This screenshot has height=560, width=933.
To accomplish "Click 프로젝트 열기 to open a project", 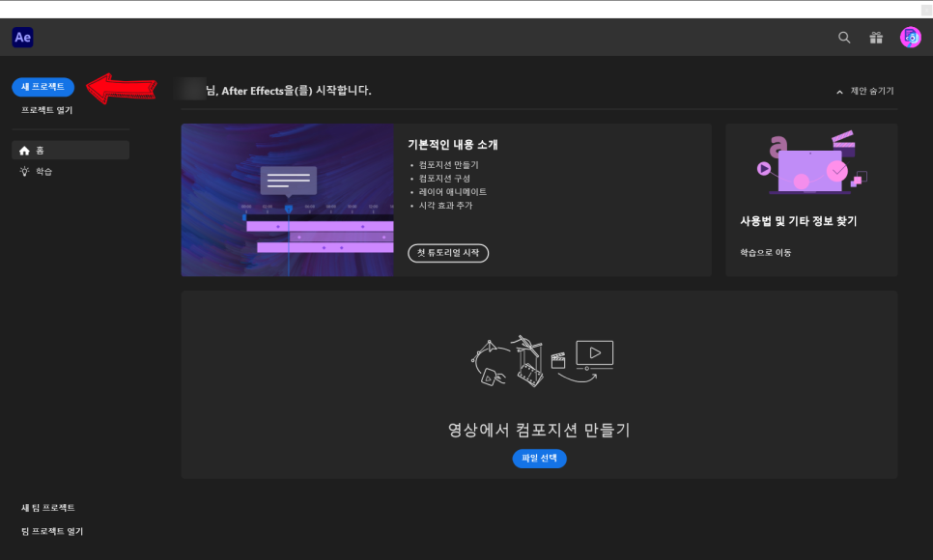I will [46, 110].
